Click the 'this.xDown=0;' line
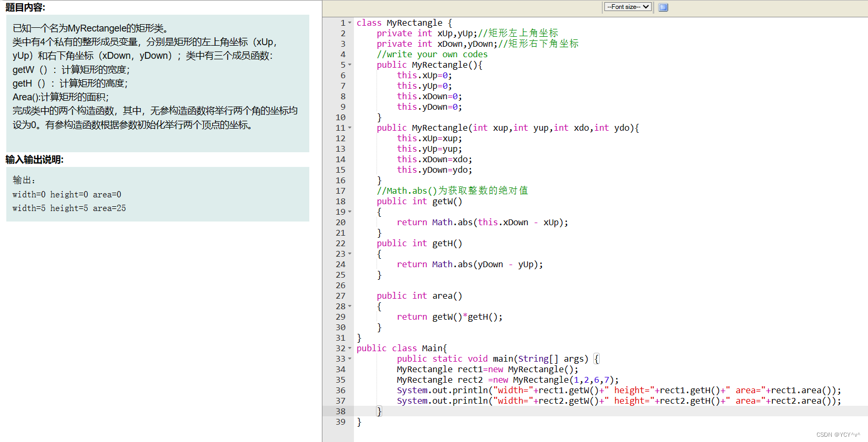The height and width of the screenshot is (442, 868). (x=430, y=96)
